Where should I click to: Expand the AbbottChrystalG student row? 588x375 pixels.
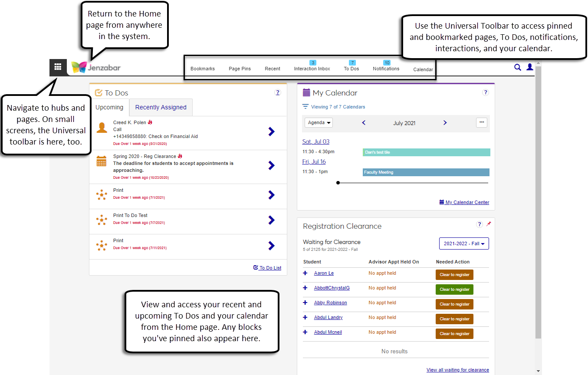click(305, 288)
